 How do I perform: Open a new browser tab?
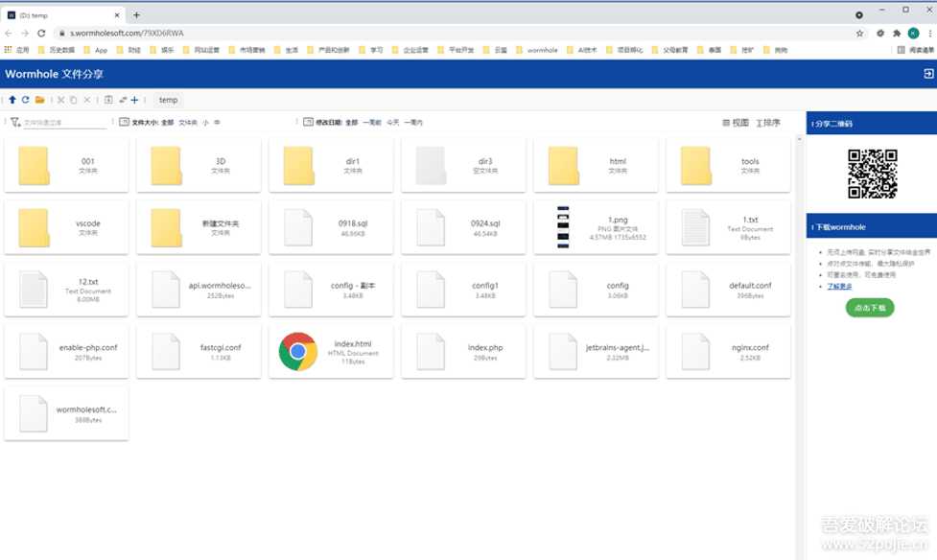136,15
